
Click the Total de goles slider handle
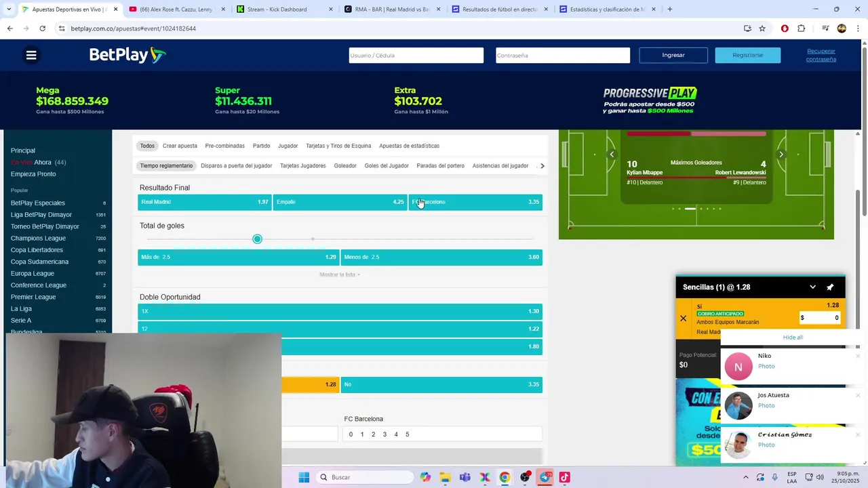coord(257,239)
